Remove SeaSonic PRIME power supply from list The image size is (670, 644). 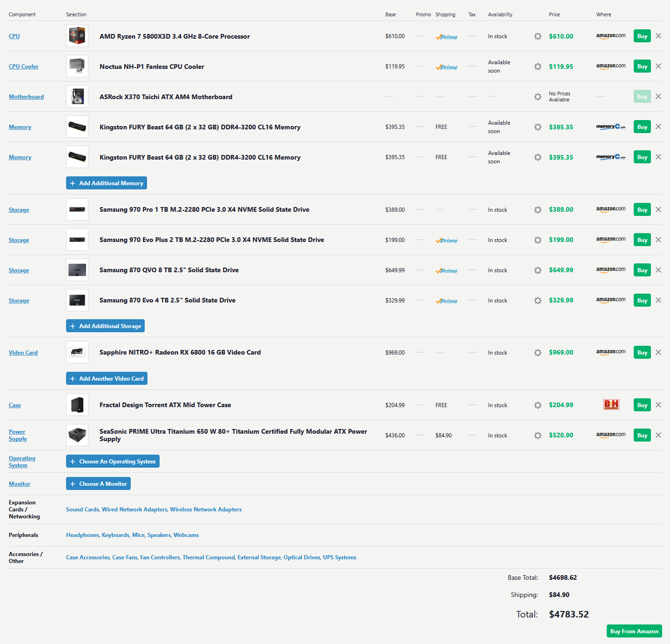658,435
